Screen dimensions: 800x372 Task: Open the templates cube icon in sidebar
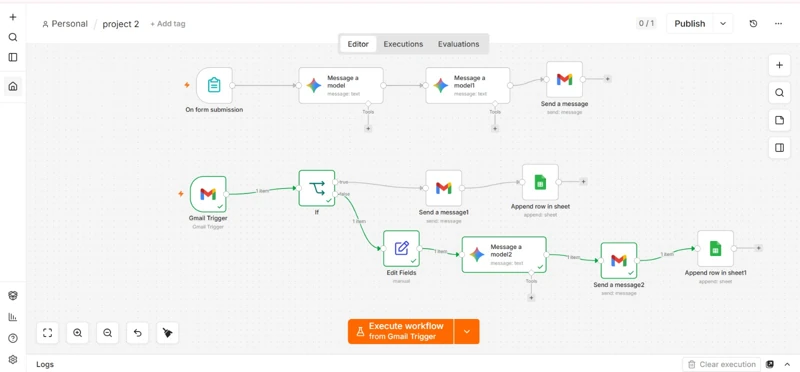click(x=13, y=295)
